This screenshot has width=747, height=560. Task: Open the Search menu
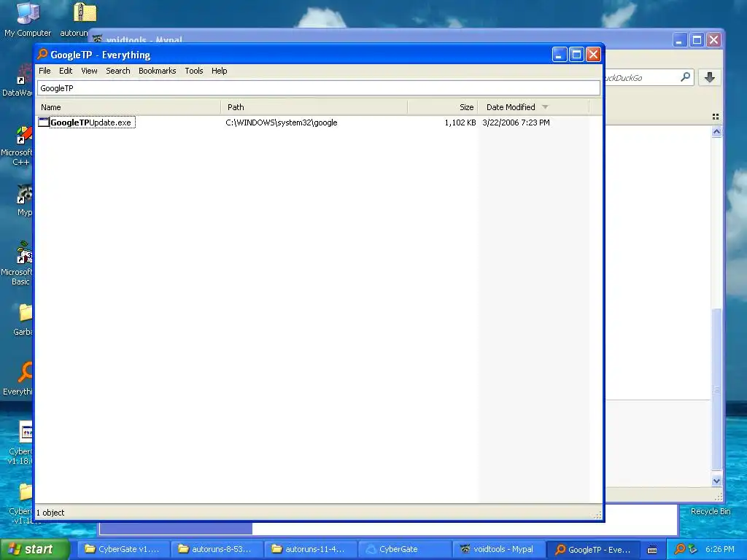(117, 71)
